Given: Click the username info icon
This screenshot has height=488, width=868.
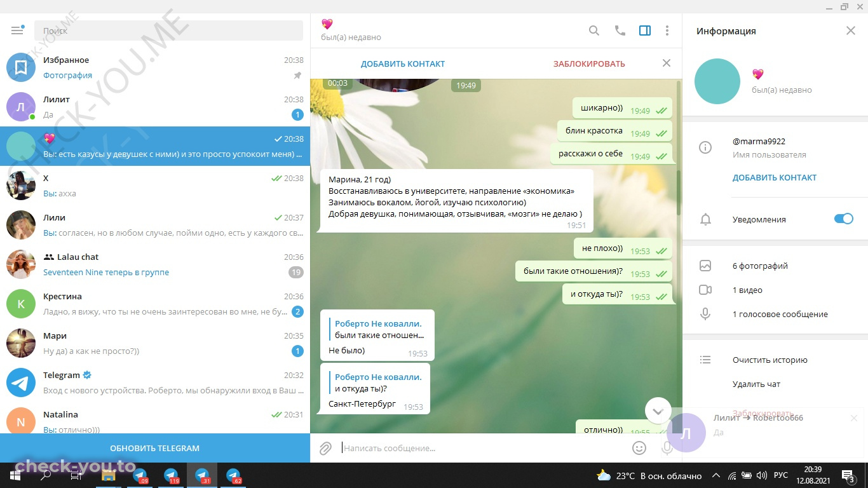Looking at the screenshot, I should click(705, 147).
